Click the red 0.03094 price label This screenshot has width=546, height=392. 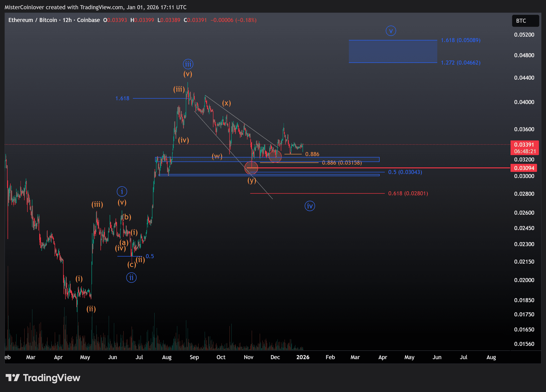tap(524, 168)
